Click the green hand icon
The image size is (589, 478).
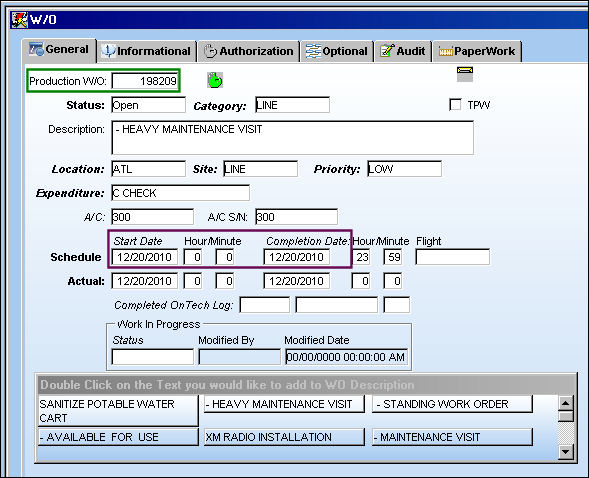pyautogui.click(x=215, y=80)
